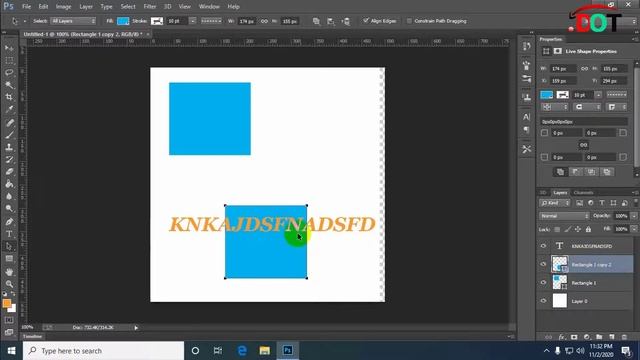Switch to the Channels tab
This screenshot has height=360, width=640.
pyautogui.click(x=583, y=193)
